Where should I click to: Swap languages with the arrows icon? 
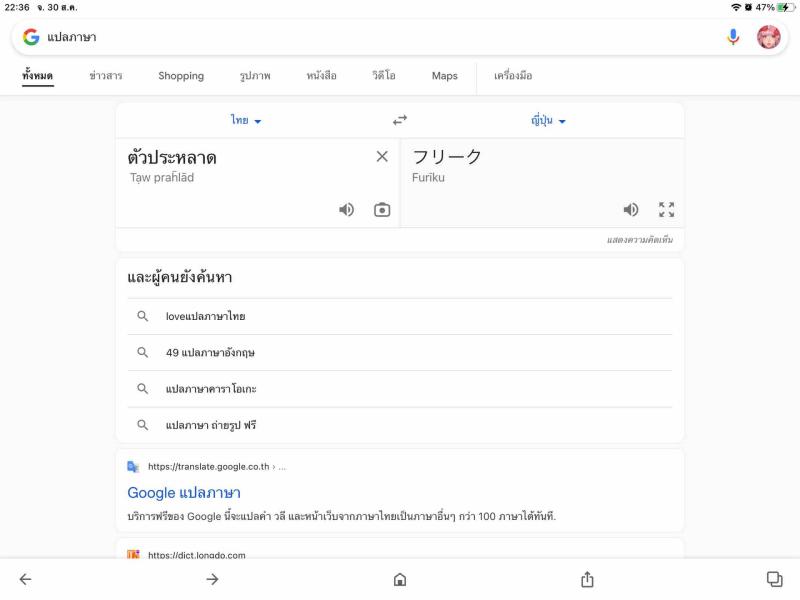(400, 120)
